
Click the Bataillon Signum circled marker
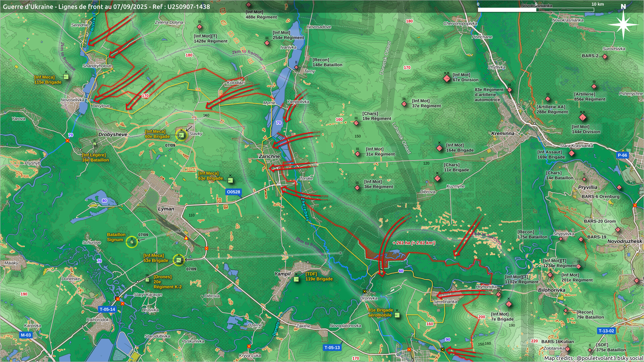tap(131, 242)
